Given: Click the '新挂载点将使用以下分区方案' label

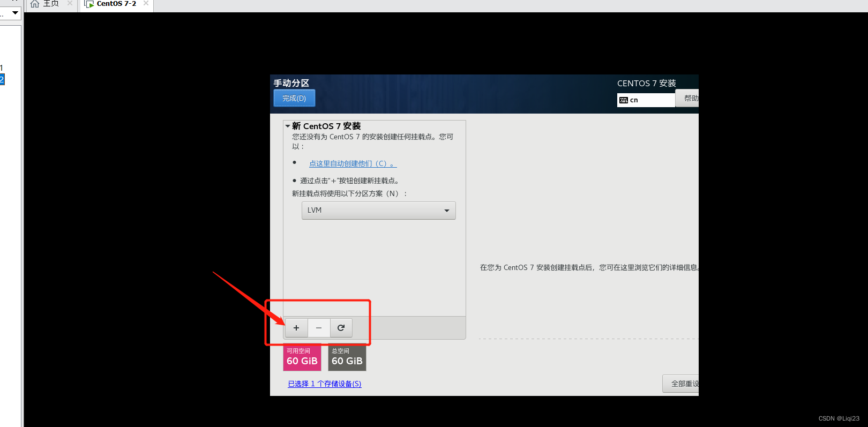Looking at the screenshot, I should [x=349, y=193].
